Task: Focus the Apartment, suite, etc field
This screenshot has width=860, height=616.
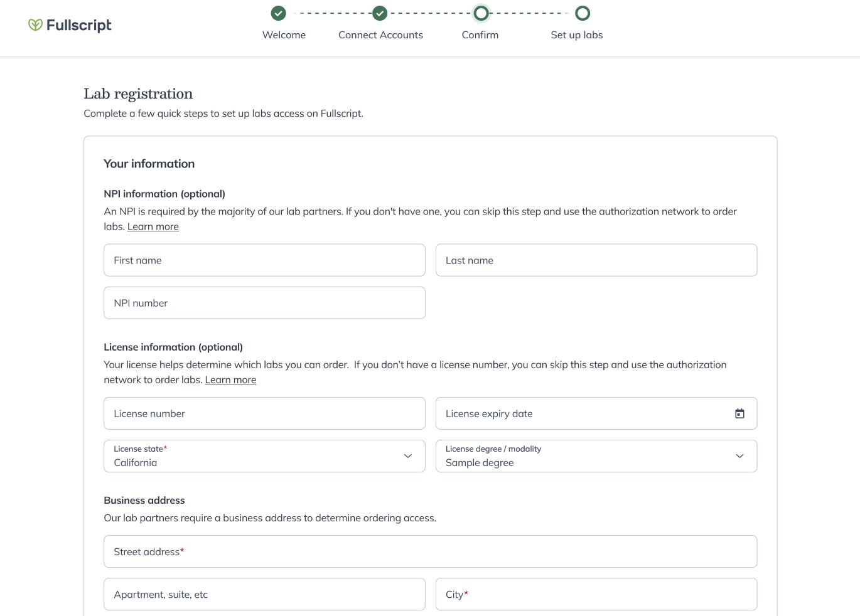Action: click(264, 594)
